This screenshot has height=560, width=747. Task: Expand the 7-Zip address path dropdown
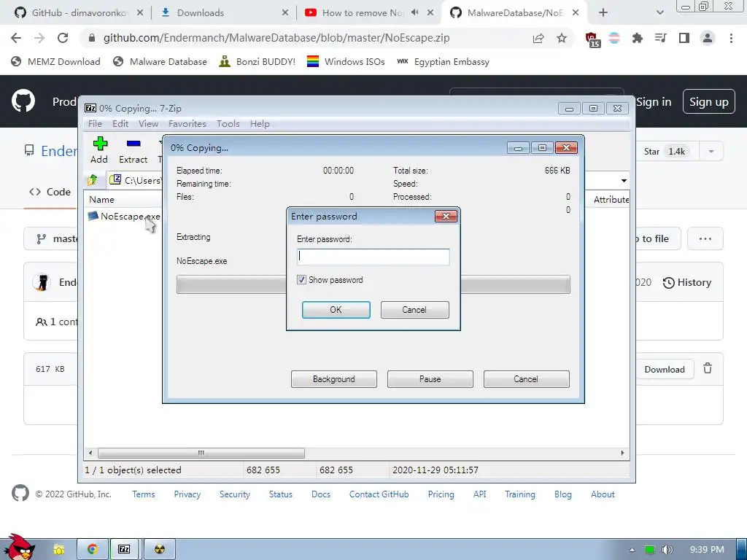624,181
